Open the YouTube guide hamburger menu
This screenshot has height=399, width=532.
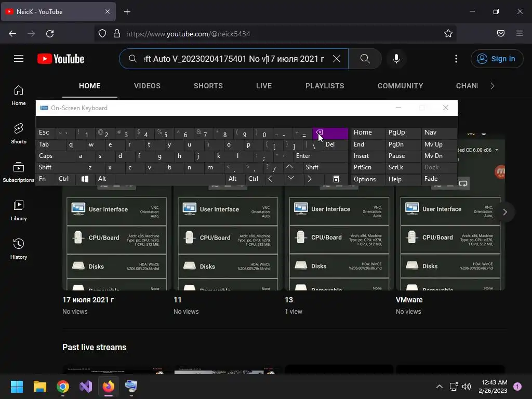19,59
